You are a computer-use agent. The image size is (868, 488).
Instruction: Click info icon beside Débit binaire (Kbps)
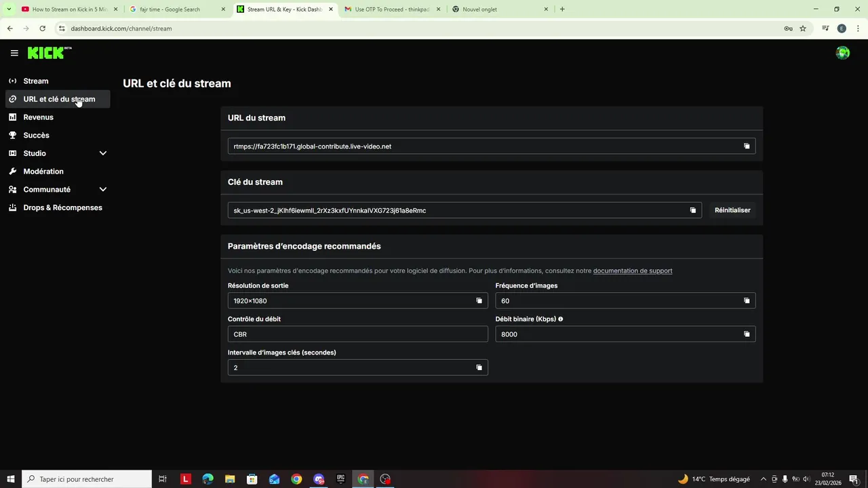(560, 319)
